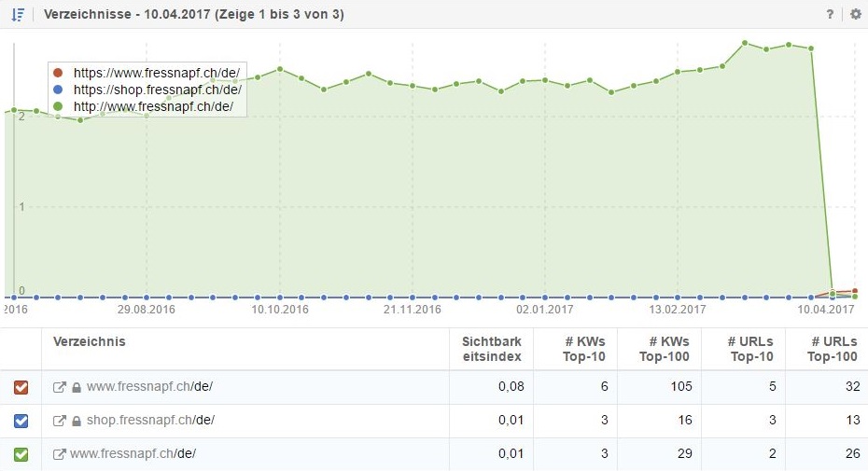Open the settings gear dropdown
This screenshot has width=868, height=471.
[x=855, y=15]
